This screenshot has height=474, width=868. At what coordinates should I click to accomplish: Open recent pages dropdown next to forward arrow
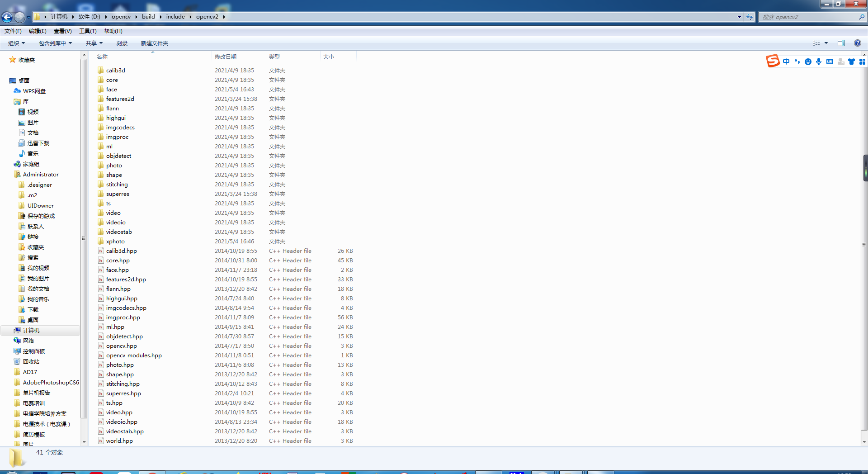(28, 17)
